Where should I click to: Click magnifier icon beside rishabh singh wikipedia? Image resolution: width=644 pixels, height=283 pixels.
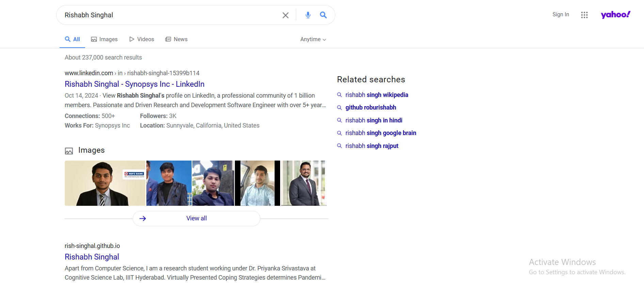pos(339,95)
